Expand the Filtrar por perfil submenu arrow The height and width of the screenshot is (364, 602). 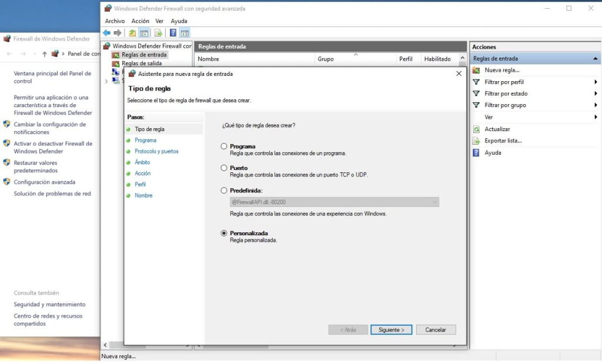pos(596,82)
